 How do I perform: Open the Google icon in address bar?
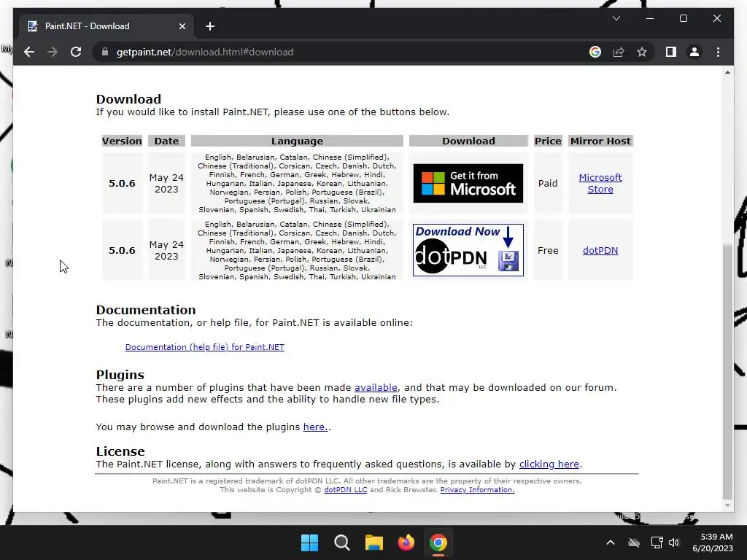point(595,52)
